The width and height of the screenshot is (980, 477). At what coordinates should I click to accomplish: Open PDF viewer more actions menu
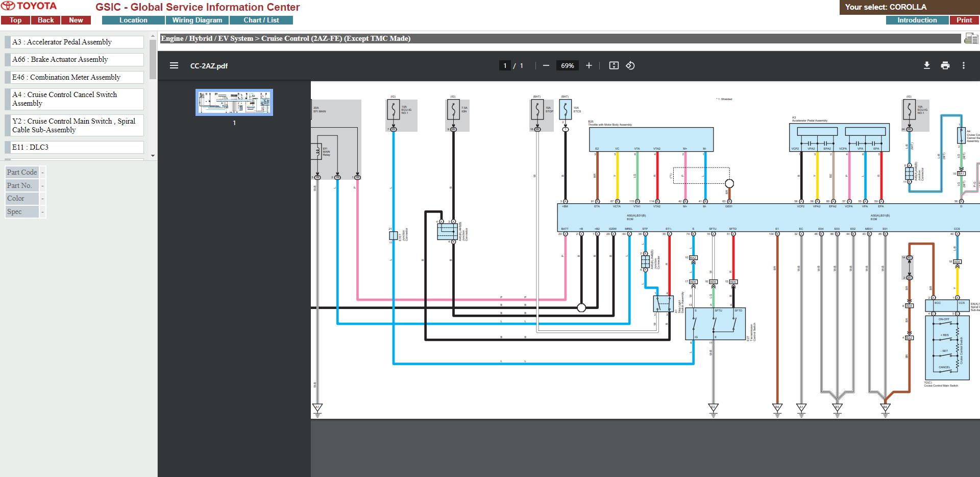[964, 65]
